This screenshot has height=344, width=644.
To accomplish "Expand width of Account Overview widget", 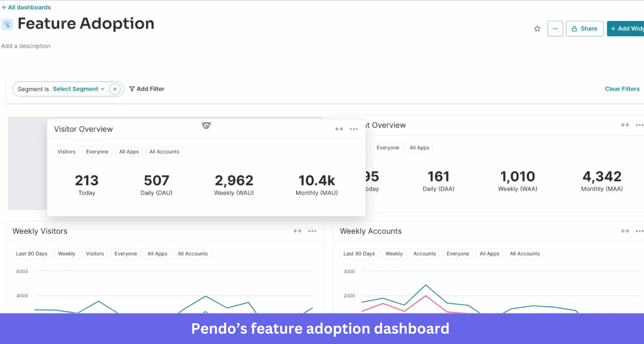I will pyautogui.click(x=625, y=125).
